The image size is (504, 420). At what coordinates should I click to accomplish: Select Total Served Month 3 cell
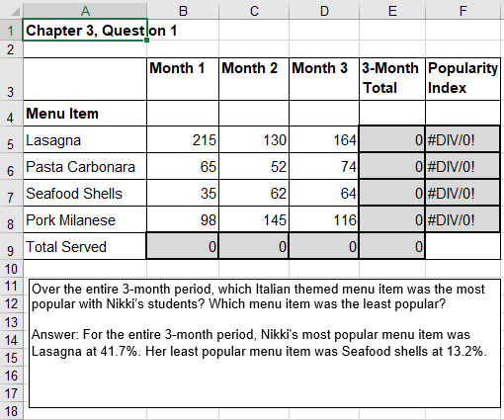click(324, 246)
